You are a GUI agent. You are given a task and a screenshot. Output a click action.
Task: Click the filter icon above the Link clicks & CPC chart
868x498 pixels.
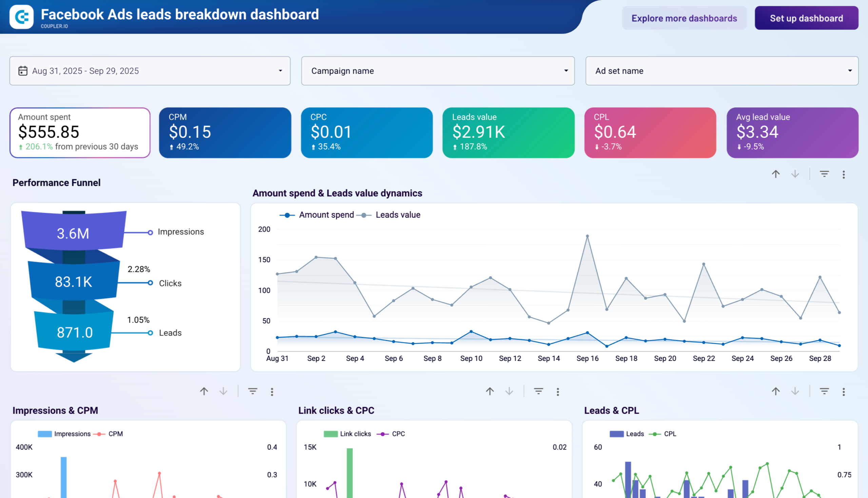coord(538,391)
